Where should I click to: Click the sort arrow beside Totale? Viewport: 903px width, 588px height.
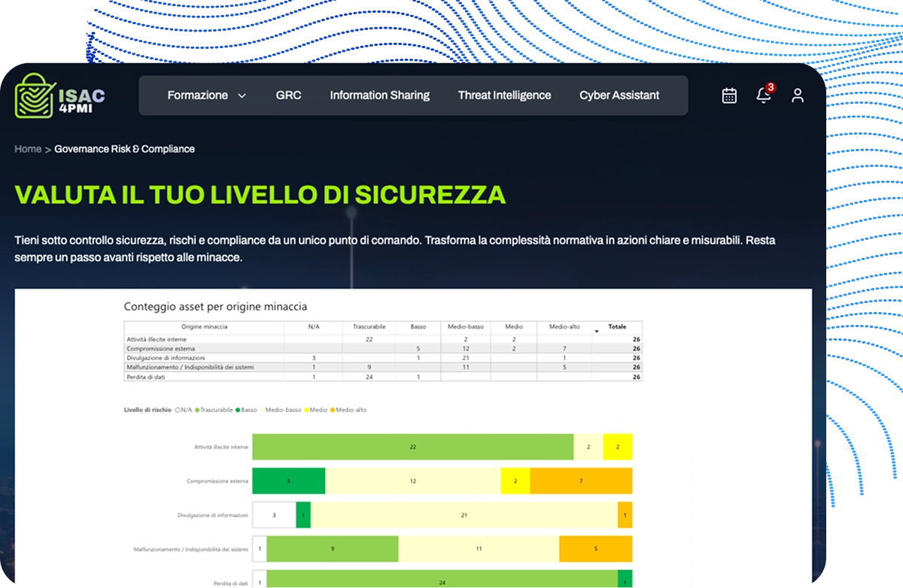(597, 329)
